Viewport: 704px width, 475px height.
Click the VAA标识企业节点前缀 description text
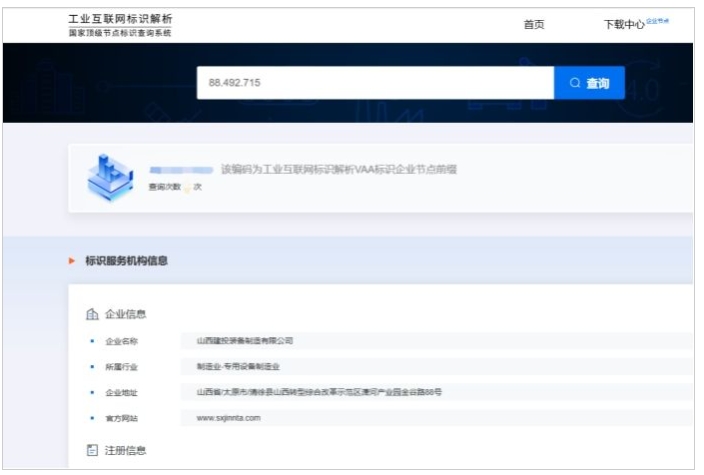(x=339, y=169)
